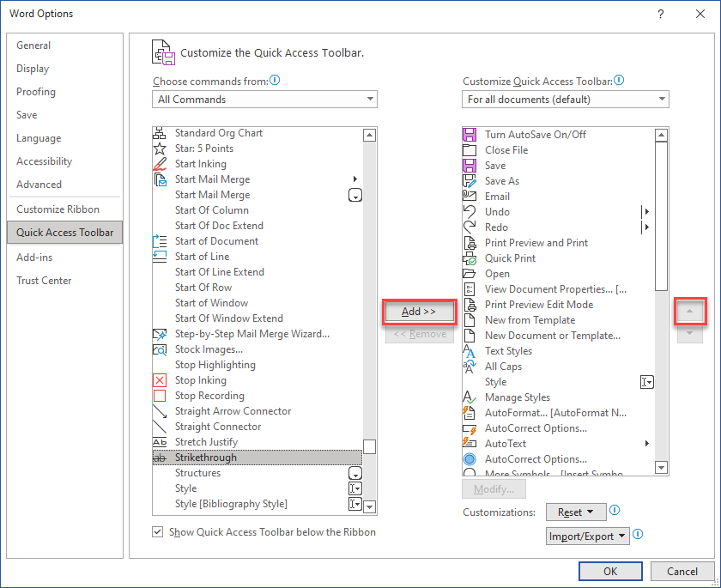This screenshot has height=588, width=721.
Task: Click the Text Styles icon
Action: [470, 351]
